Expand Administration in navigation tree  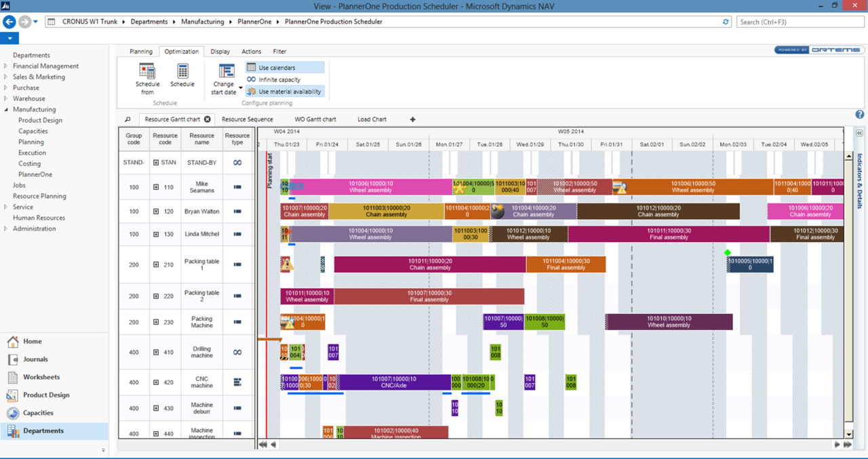click(x=6, y=229)
